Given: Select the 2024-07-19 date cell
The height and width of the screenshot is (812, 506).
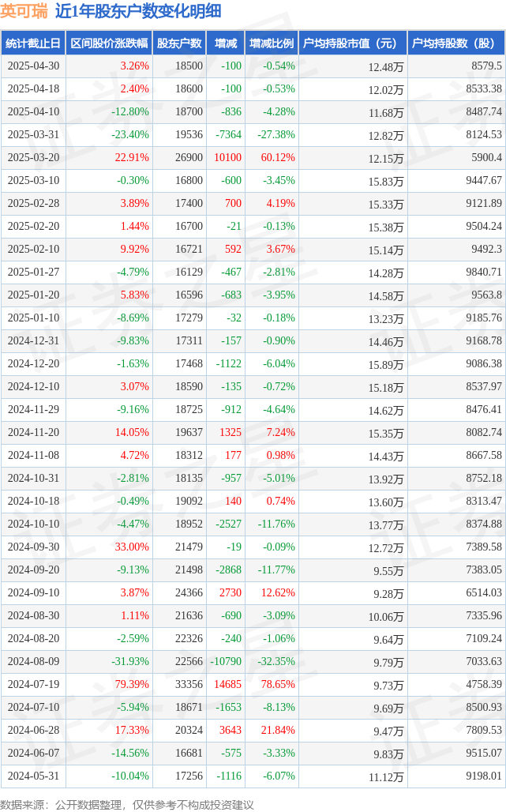Looking at the screenshot, I should (33, 684).
